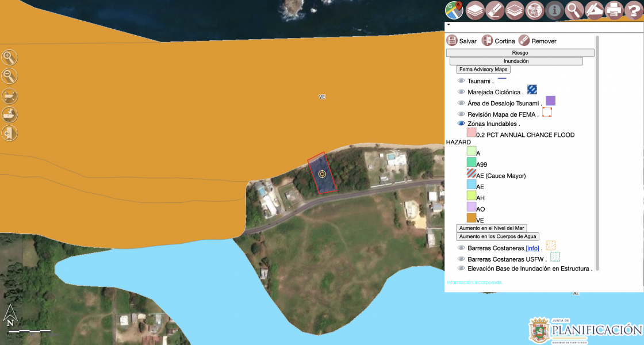Open the information tool
The width and height of the screenshot is (644, 345).
click(x=555, y=10)
